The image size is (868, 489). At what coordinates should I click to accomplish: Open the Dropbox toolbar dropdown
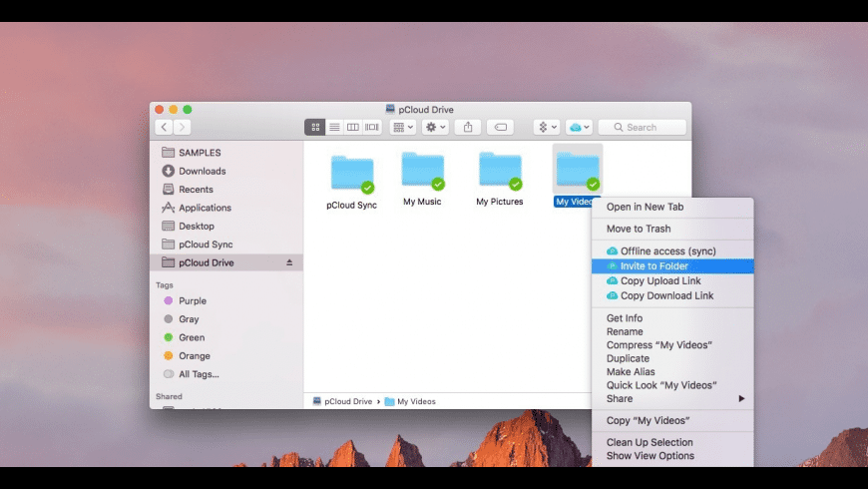point(547,128)
